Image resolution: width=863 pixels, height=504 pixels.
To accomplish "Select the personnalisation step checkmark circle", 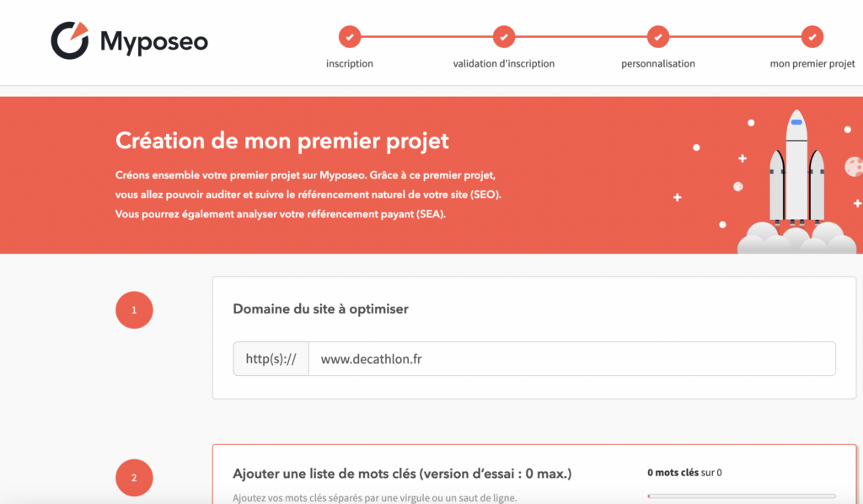I will click(x=657, y=37).
